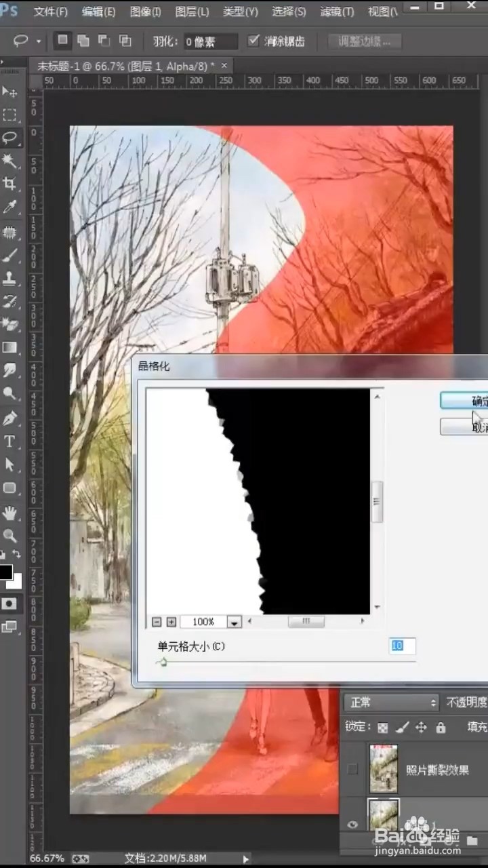Select the 照片撕裂效果 layer thumbnail
The width and height of the screenshot is (488, 868).
384,769
